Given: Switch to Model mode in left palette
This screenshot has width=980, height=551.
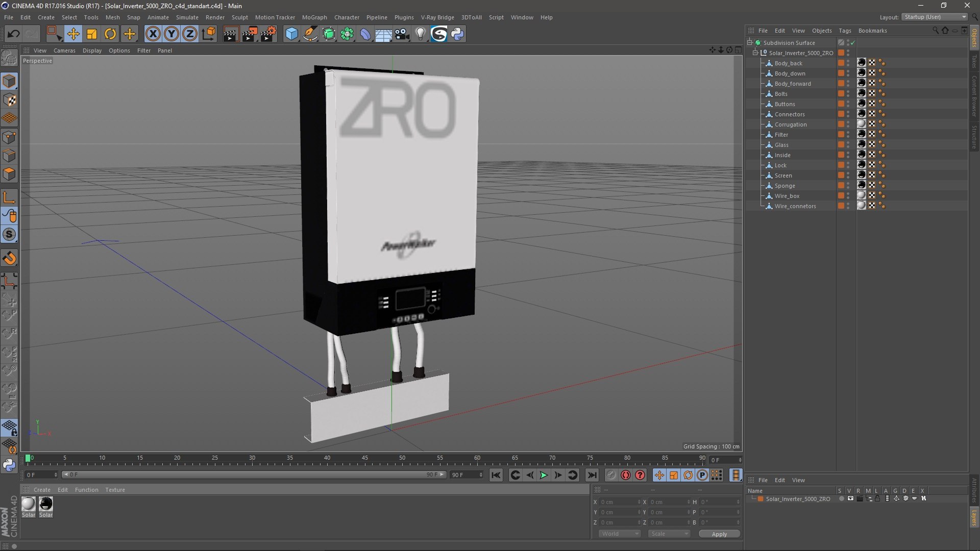Looking at the screenshot, I should [x=9, y=82].
